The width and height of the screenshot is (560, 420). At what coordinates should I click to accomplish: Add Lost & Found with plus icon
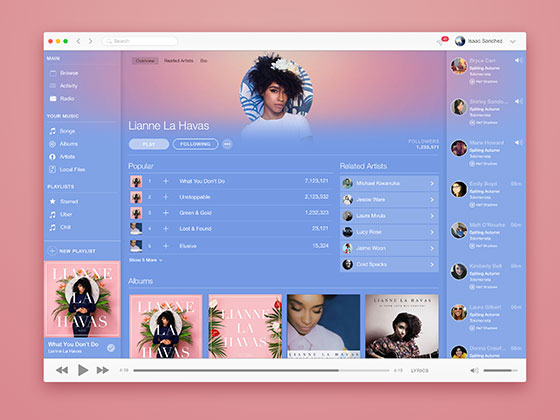click(166, 229)
